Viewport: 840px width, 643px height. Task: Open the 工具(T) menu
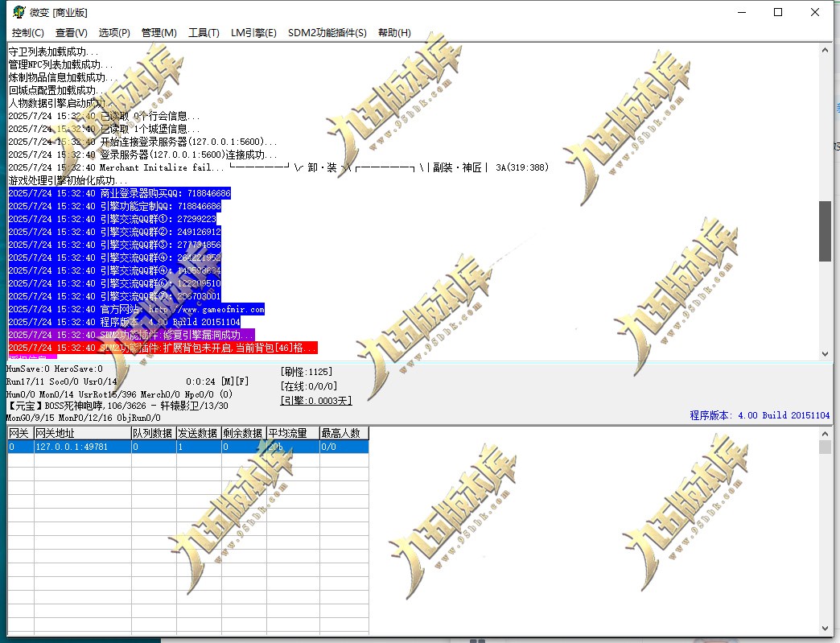click(204, 33)
